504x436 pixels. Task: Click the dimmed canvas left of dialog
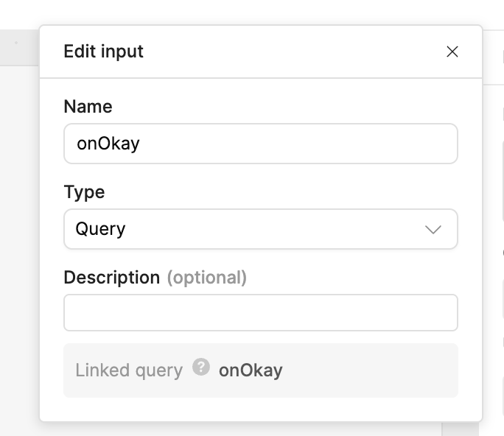19,221
